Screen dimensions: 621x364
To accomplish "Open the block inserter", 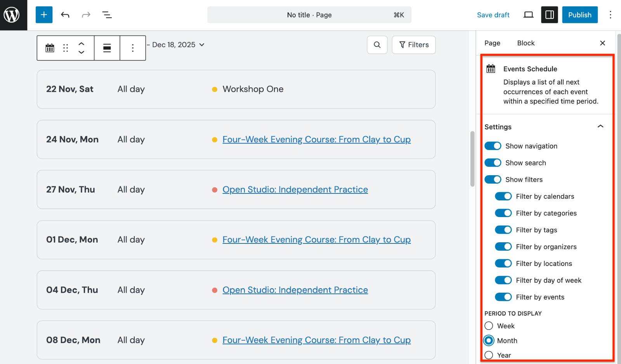I will click(x=43, y=15).
